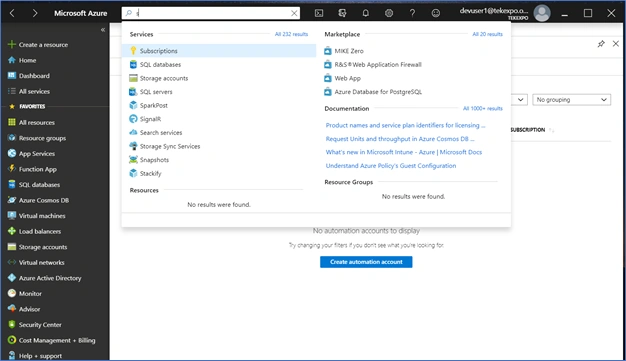
Task: Open Product names and service plan identifiers doc
Action: pyautogui.click(x=405, y=125)
